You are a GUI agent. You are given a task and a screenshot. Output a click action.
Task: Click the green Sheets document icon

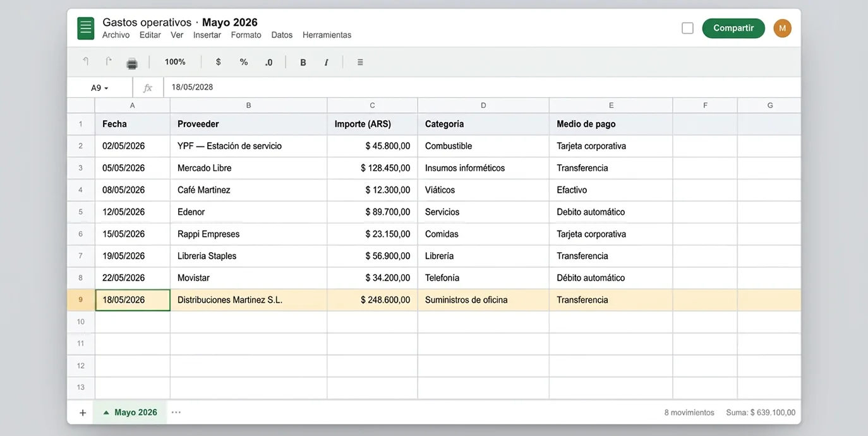pyautogui.click(x=86, y=28)
